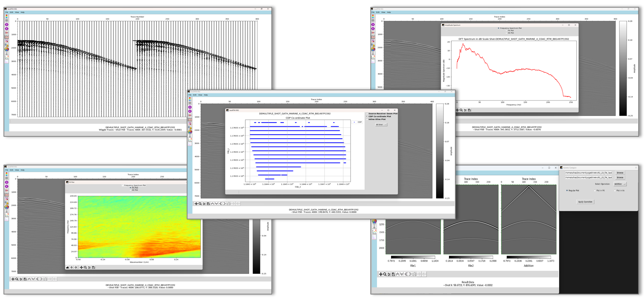Choose Regular Plot in Seismic Compare
Screen dimensions: 644x298
(573, 191)
